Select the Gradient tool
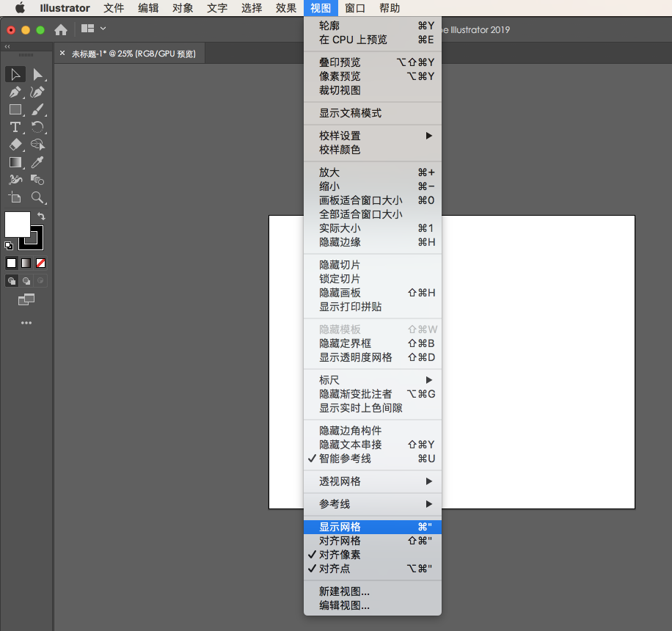The width and height of the screenshot is (672, 631). [15, 162]
